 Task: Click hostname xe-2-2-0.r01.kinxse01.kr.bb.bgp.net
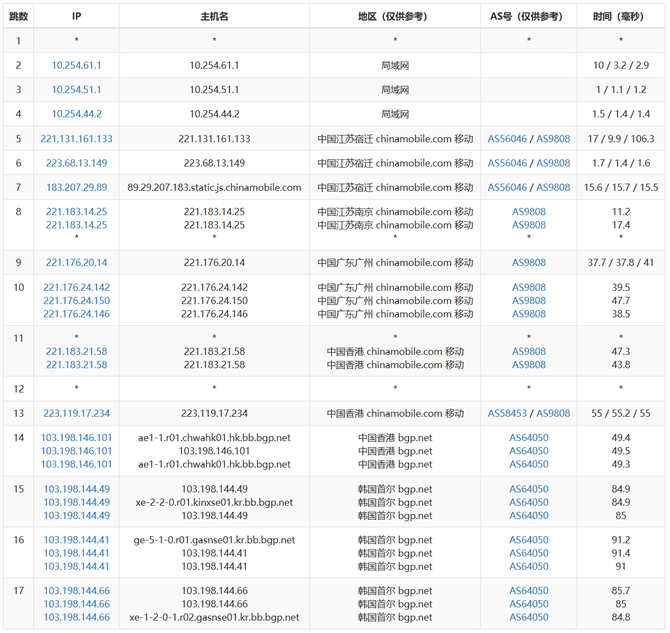coord(214,503)
